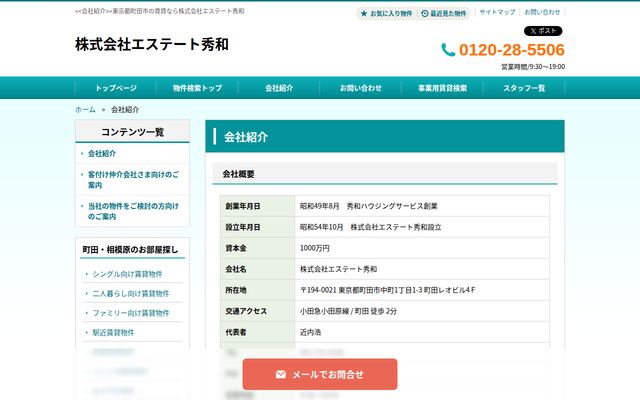Click 設立年月日 table label

242,227
